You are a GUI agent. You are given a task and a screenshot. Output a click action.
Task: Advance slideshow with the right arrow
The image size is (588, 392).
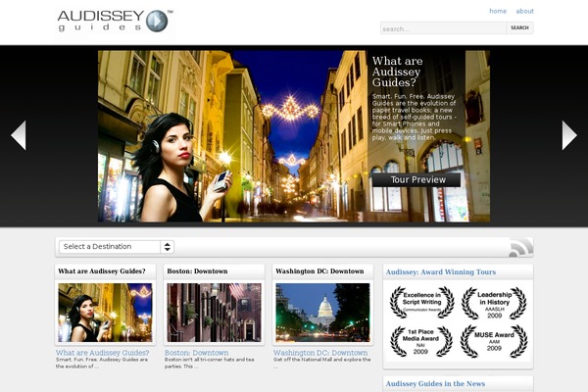tap(568, 135)
